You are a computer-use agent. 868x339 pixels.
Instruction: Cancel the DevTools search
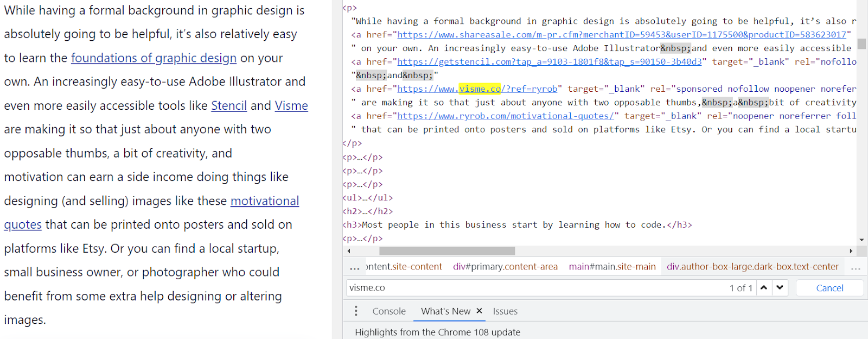pyautogui.click(x=829, y=288)
